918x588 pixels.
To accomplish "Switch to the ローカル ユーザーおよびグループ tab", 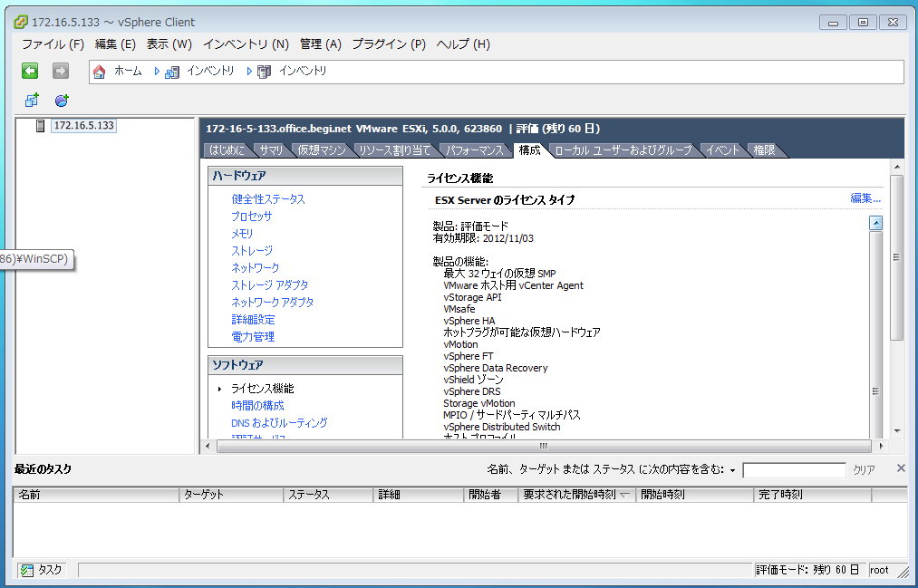I will pos(623,150).
